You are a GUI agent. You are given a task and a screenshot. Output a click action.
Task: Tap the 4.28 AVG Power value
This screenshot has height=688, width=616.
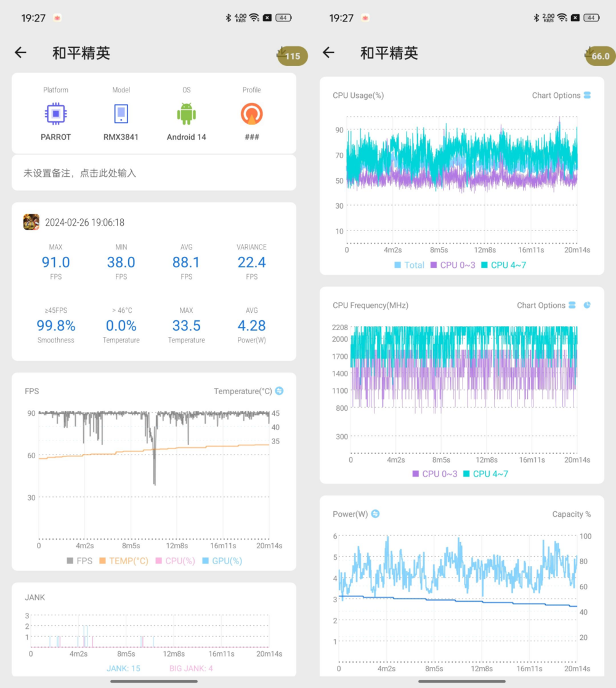click(x=251, y=326)
